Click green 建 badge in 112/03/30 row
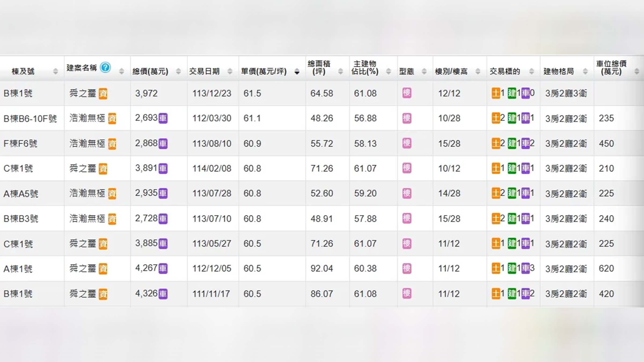 pyautogui.click(x=512, y=118)
